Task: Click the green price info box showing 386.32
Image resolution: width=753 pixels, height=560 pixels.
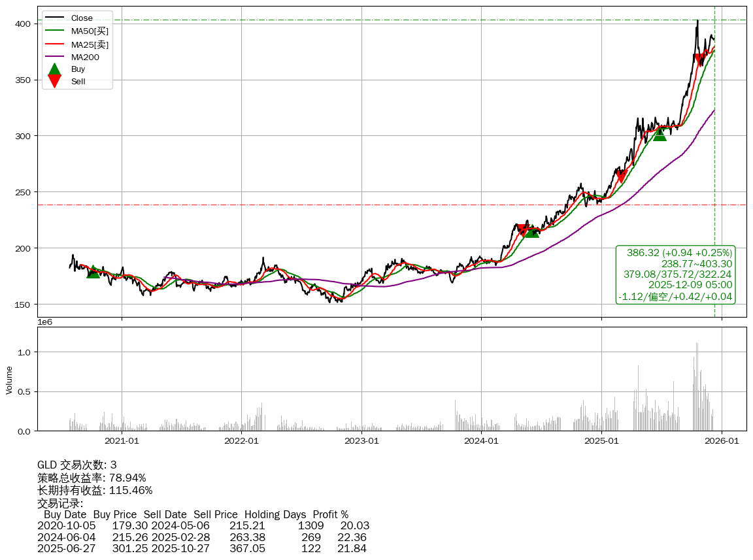Action: pos(676,274)
